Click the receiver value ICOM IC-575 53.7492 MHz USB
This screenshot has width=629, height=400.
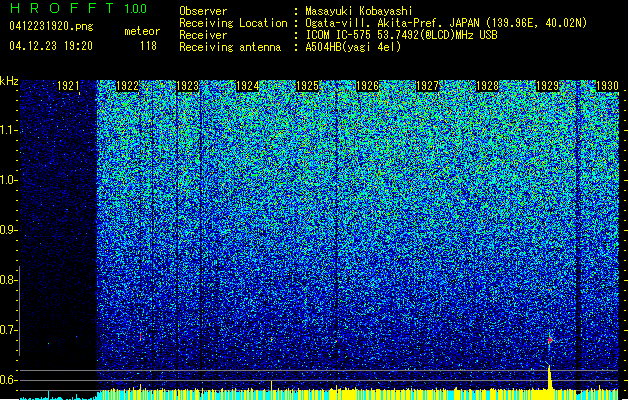click(401, 35)
